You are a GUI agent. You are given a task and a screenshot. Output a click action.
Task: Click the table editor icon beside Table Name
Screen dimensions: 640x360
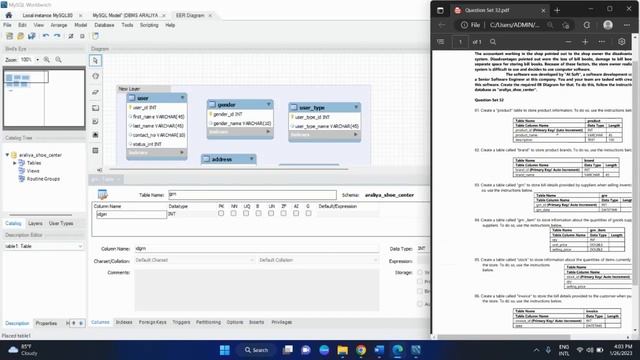[102, 195]
